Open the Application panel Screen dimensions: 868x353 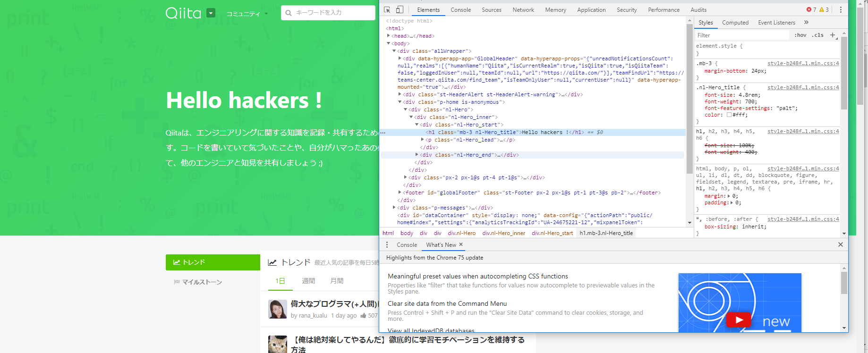(591, 9)
